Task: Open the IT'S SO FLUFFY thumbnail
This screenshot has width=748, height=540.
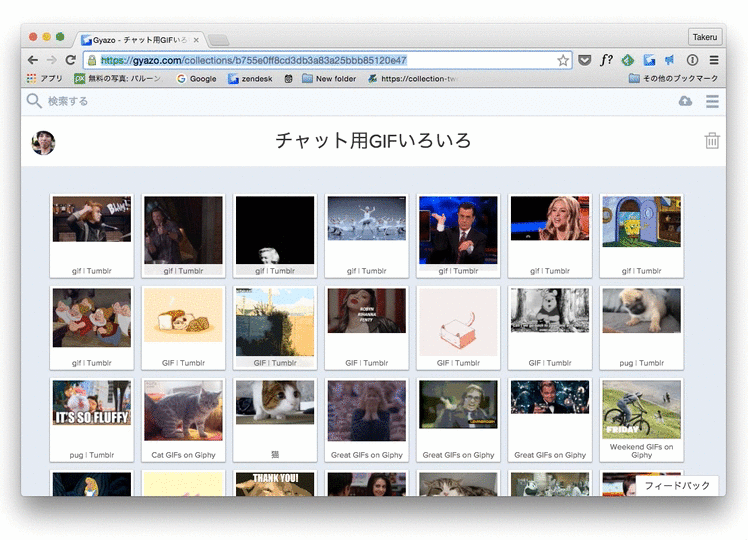Action: [x=92, y=420]
